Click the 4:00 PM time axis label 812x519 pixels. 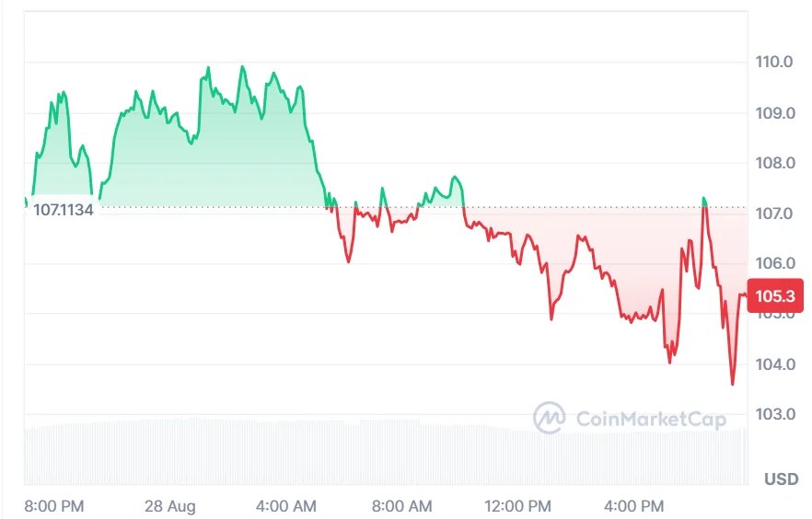point(633,506)
